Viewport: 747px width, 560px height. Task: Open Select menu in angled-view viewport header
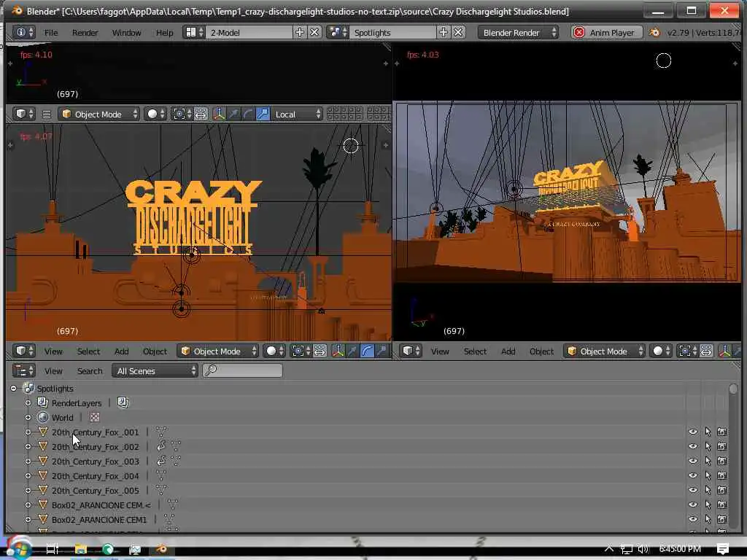tap(475, 351)
